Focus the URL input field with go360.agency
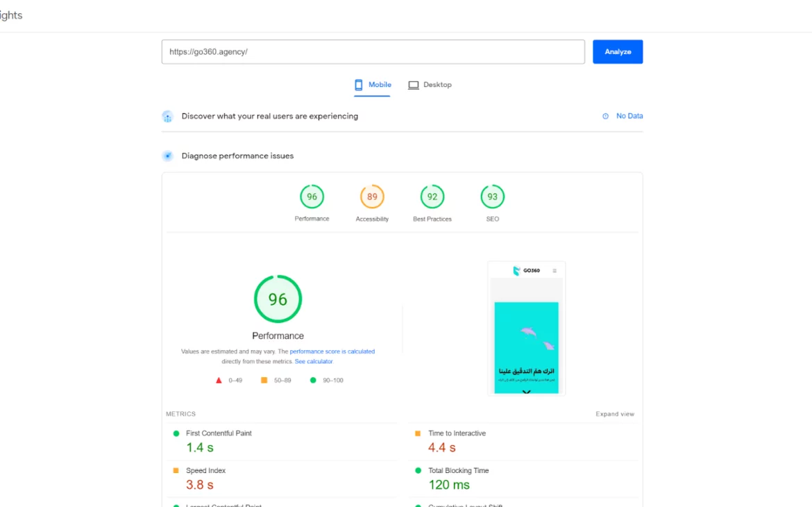This screenshot has width=812, height=507. pos(373,52)
